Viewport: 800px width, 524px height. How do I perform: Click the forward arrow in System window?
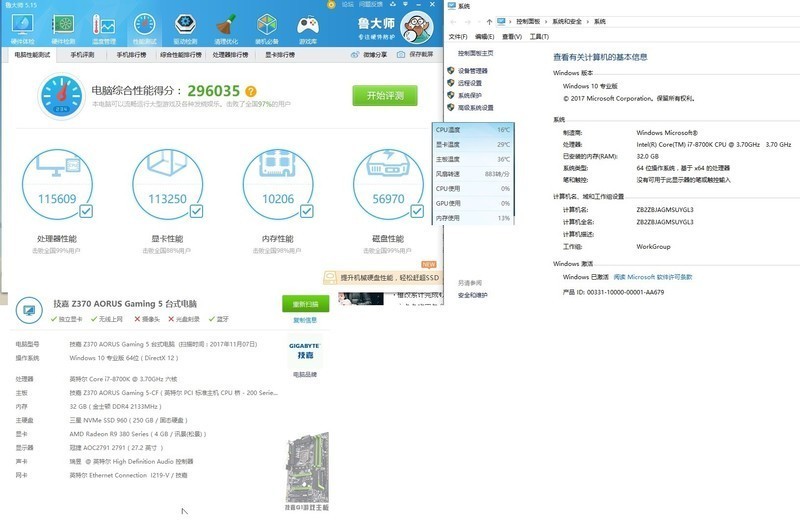468,22
